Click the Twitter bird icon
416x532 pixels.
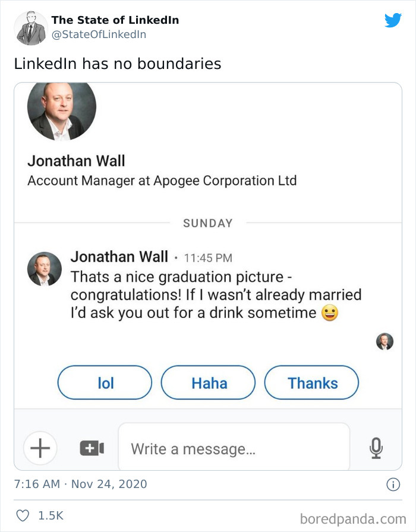tap(393, 19)
